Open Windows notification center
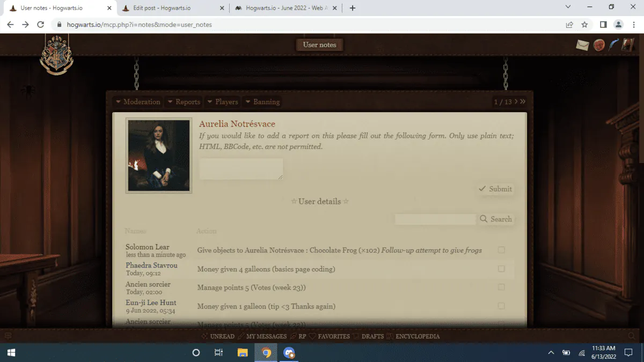This screenshot has width=644, height=362. pos(628,352)
